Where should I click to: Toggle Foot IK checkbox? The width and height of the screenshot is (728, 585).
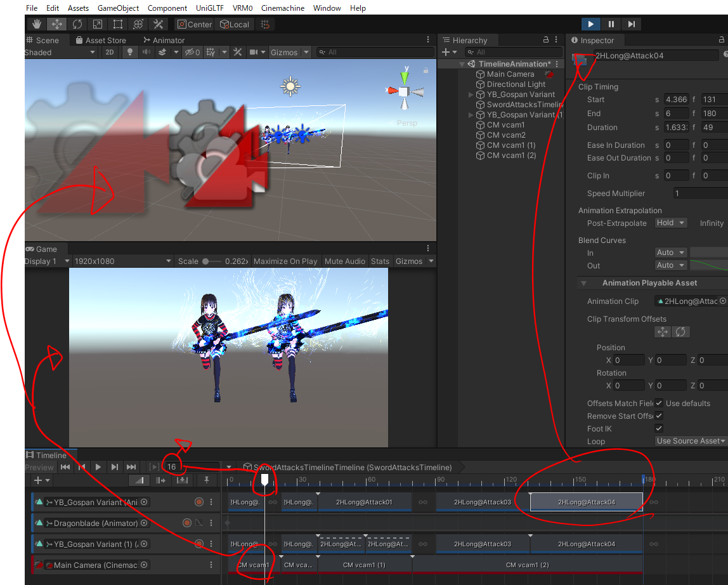tap(659, 428)
